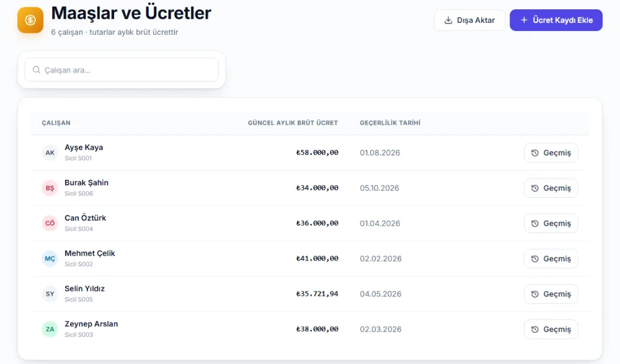Screen dimensions: 620x364
Task: Focus the Çalışan ara search field
Action: [x=122, y=70]
